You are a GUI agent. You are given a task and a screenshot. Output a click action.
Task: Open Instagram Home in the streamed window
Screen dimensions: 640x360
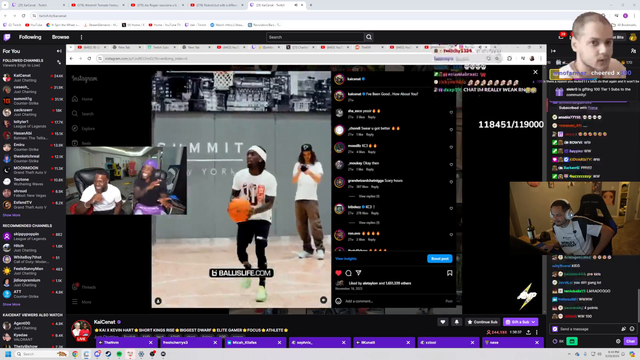[83, 99]
